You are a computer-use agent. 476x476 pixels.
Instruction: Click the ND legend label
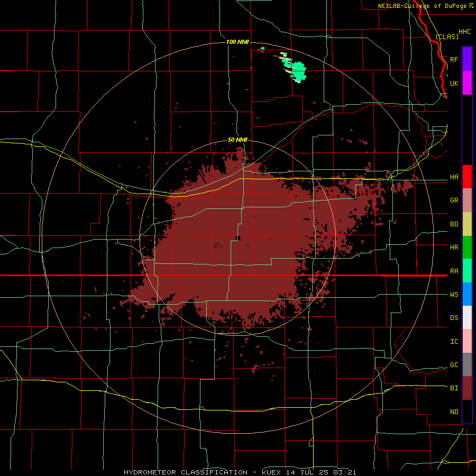coord(454,412)
